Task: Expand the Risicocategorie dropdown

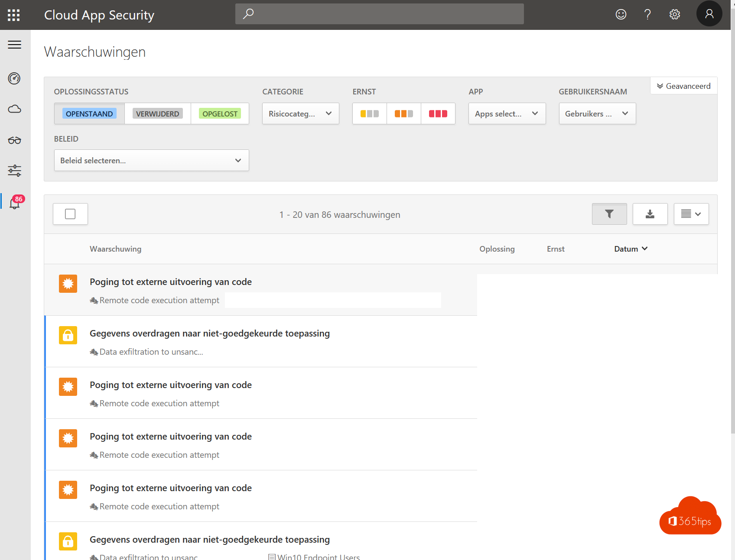Action: 300,113
